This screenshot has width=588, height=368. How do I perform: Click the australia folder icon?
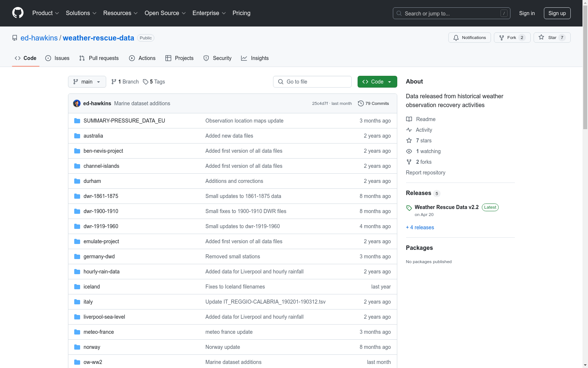point(77,136)
